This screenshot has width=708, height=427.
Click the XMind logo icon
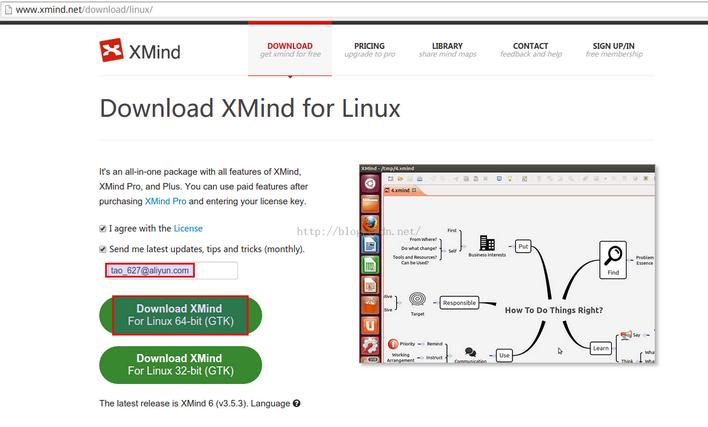(x=111, y=50)
